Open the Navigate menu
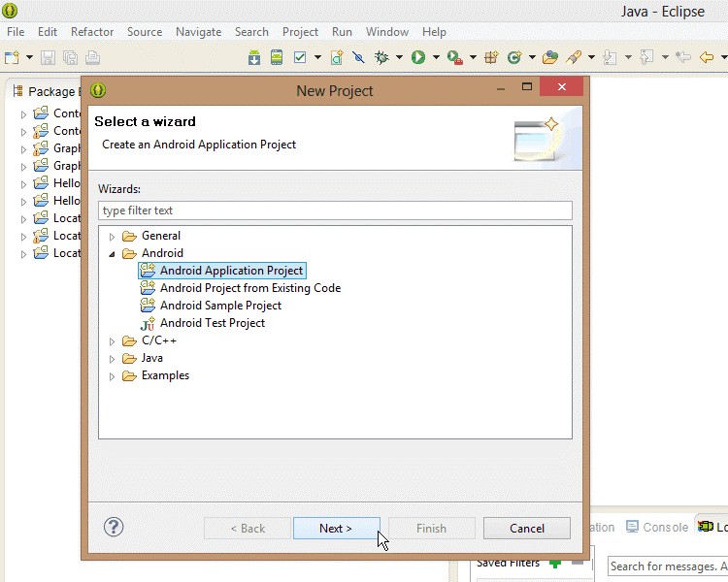728x582 pixels. (x=198, y=32)
